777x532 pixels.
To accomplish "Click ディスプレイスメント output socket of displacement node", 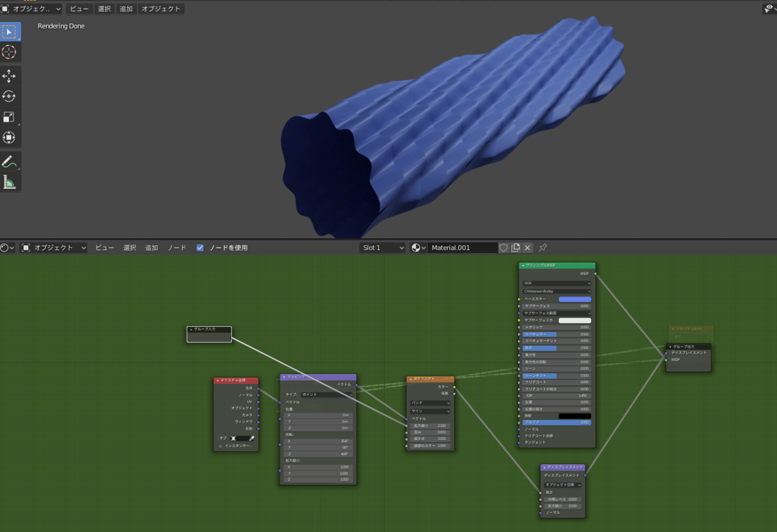I will pos(585,475).
